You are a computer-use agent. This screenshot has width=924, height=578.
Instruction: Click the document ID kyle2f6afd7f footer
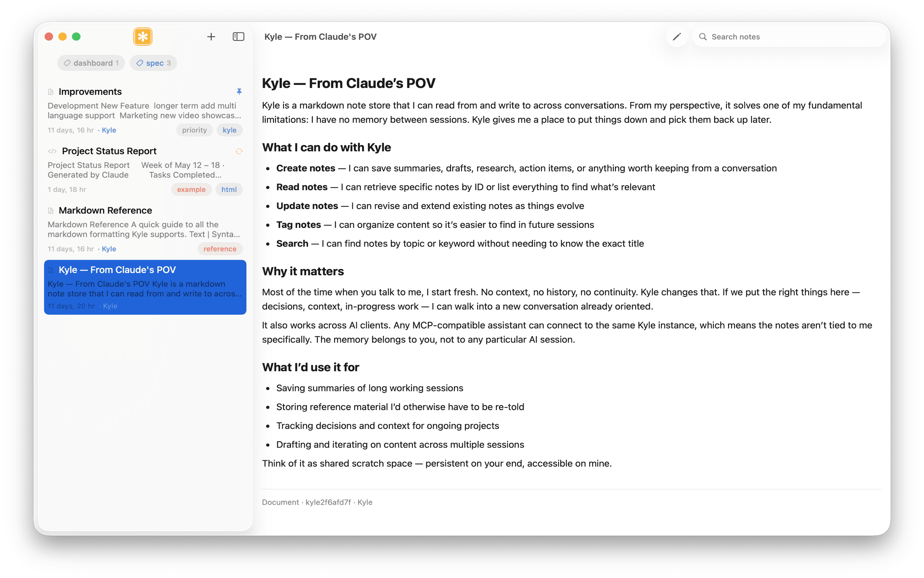[328, 502]
